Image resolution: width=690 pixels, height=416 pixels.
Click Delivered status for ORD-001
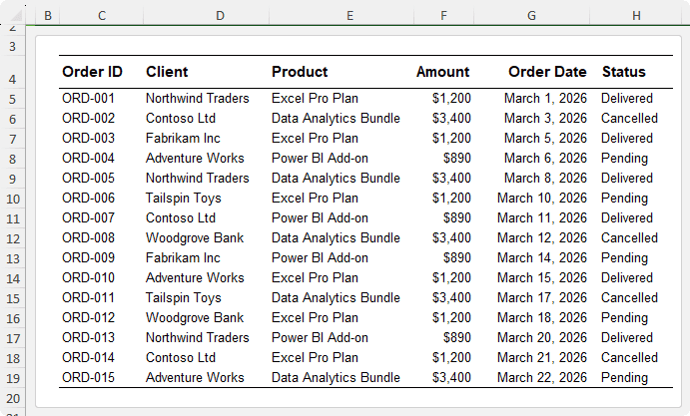[x=627, y=98]
